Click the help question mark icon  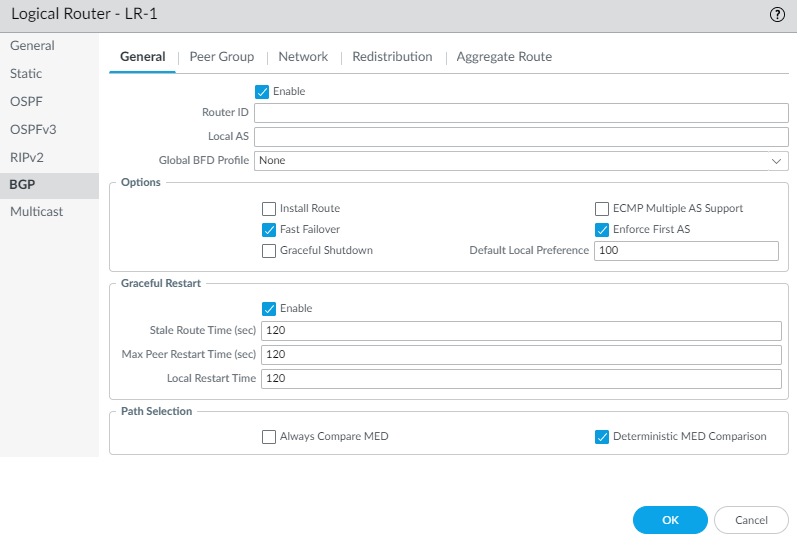tap(777, 15)
